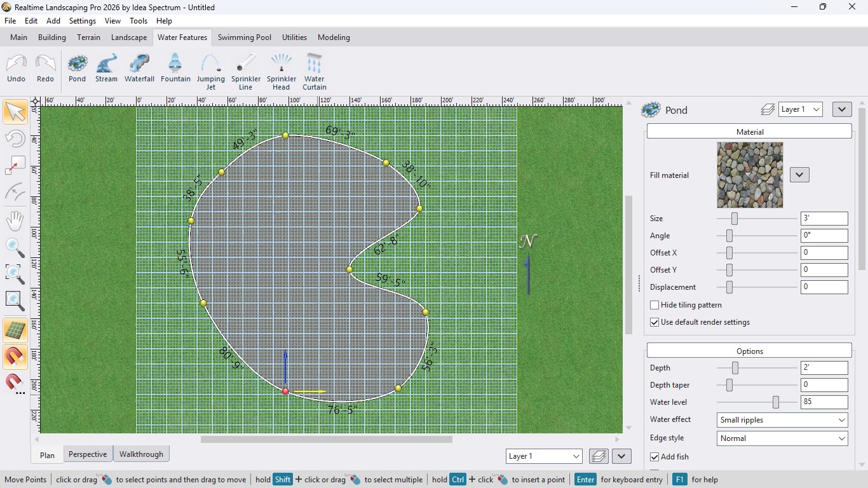Expand the Edge style dropdown
This screenshot has height=488, width=868.
pyautogui.click(x=782, y=438)
